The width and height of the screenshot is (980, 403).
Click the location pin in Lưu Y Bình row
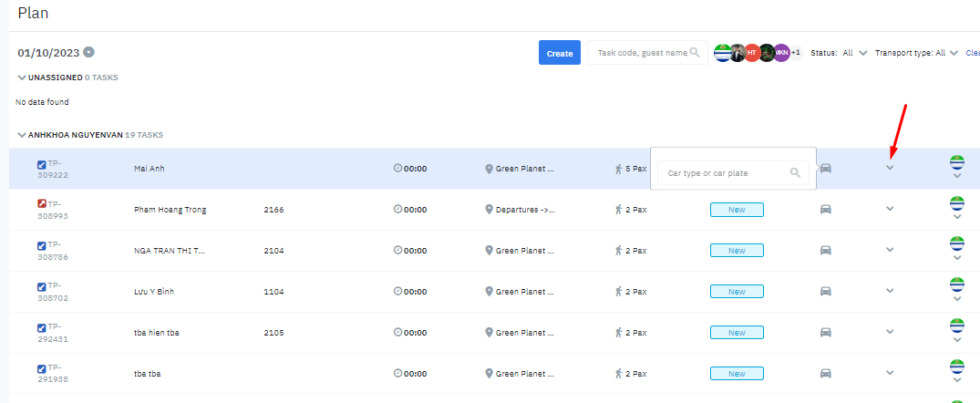pyautogui.click(x=489, y=292)
